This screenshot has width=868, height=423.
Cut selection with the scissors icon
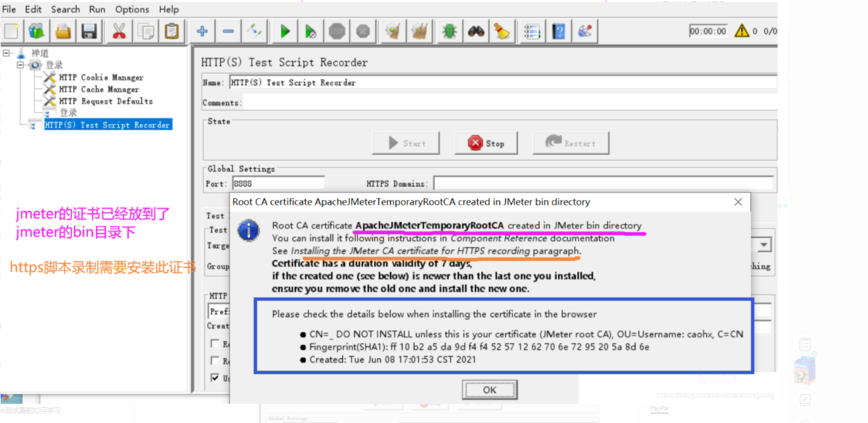(120, 31)
